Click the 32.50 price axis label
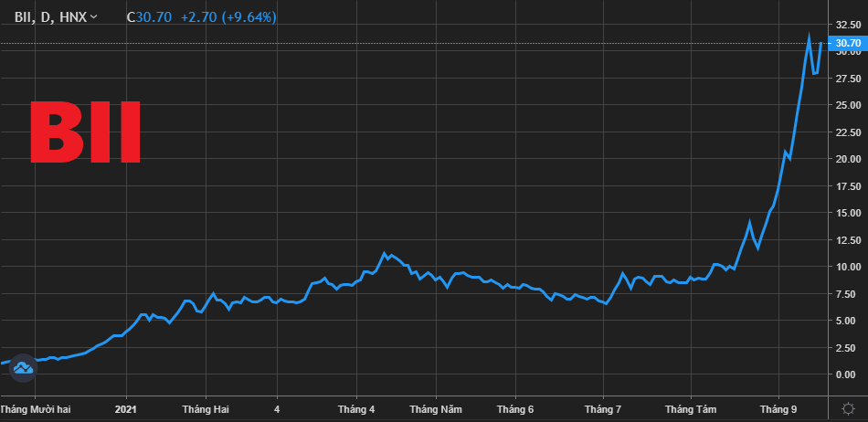 [848, 25]
